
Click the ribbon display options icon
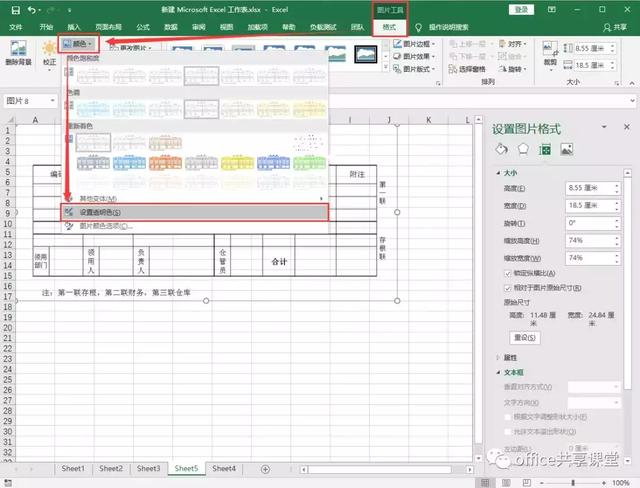552,10
